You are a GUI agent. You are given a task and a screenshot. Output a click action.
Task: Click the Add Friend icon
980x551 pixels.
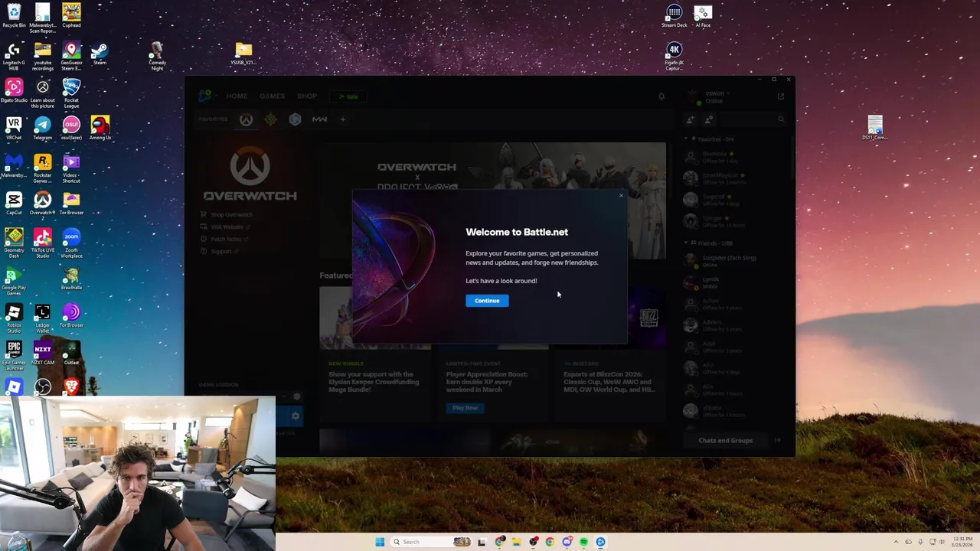690,119
